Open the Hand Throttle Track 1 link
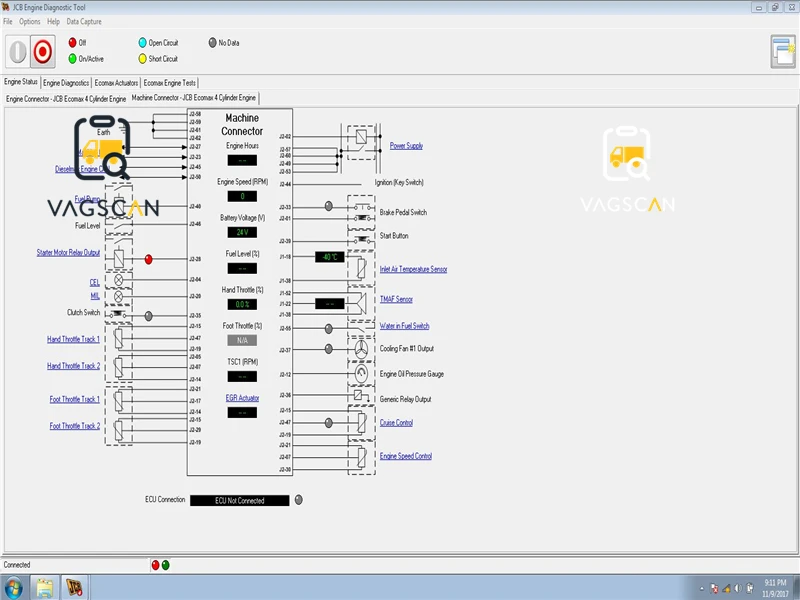Screen dimensions: 800x600 pyautogui.click(x=73, y=339)
